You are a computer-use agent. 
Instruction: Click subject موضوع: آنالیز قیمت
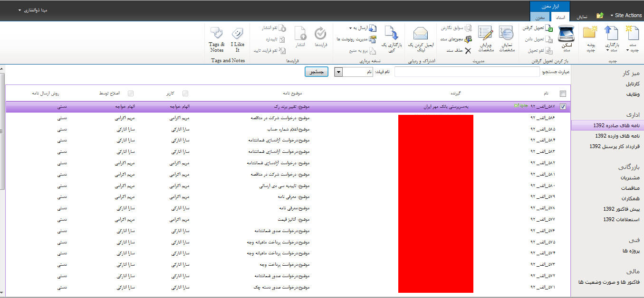[x=294, y=220]
